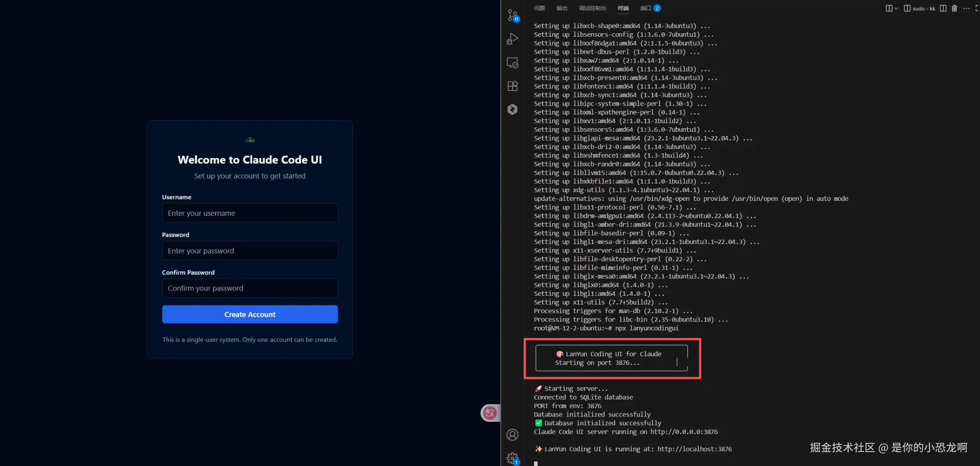Click 'Starting on port 3876...' text
This screenshot has width=980, height=466.
[x=597, y=363]
